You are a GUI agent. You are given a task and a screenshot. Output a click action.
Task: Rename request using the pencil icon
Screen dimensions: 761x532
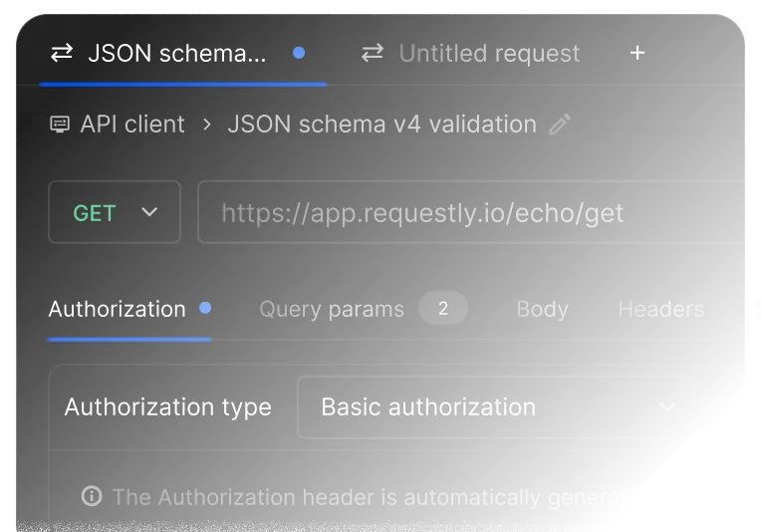pyautogui.click(x=560, y=125)
